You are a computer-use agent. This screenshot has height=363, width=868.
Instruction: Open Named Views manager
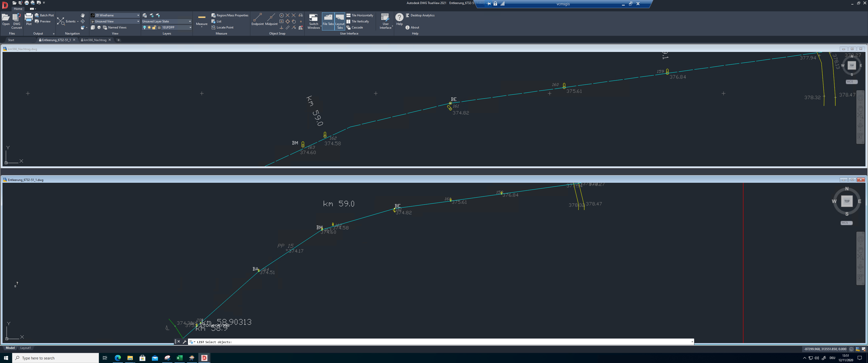pos(115,27)
